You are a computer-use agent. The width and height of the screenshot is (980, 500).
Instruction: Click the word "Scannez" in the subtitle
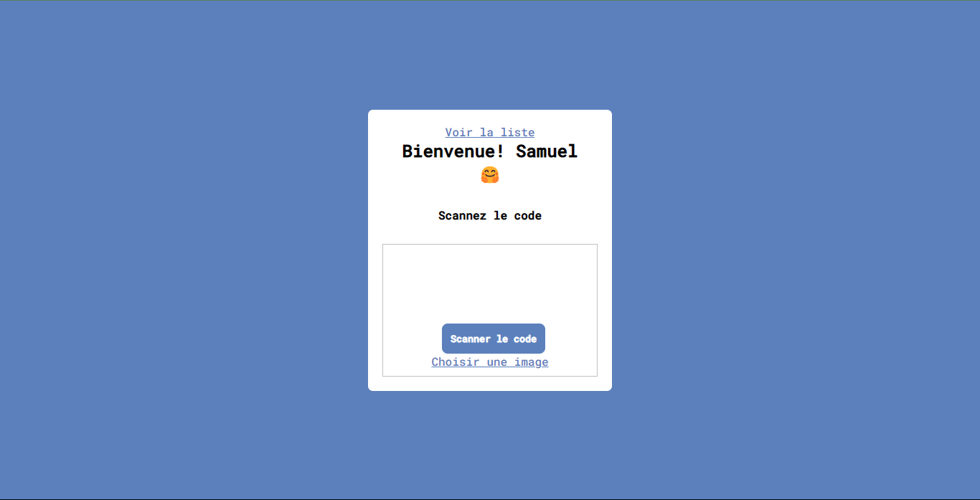[462, 215]
